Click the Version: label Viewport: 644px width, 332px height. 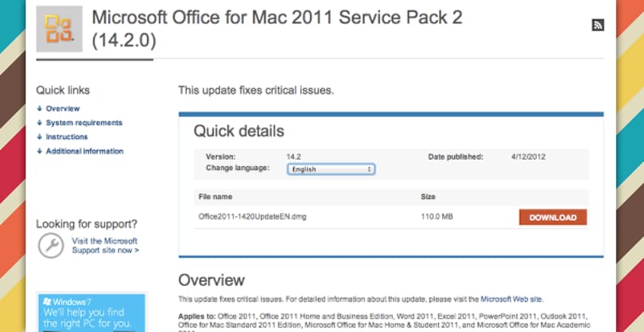point(220,156)
